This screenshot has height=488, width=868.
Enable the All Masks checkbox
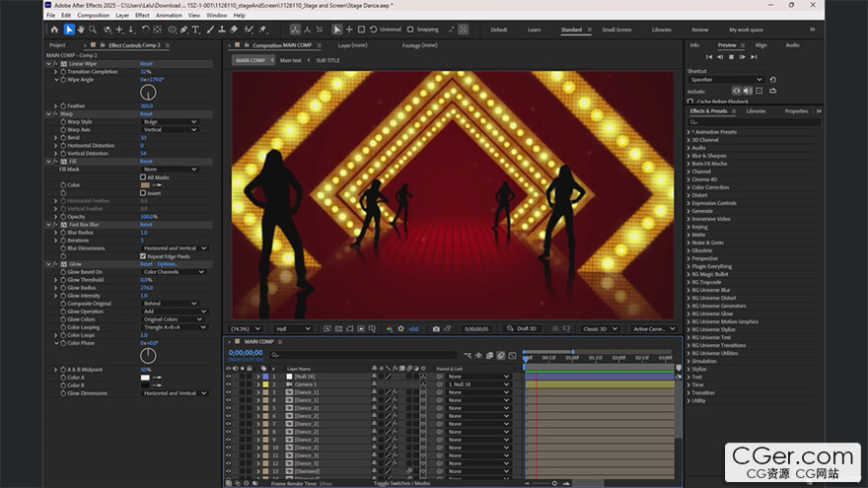pos(143,177)
